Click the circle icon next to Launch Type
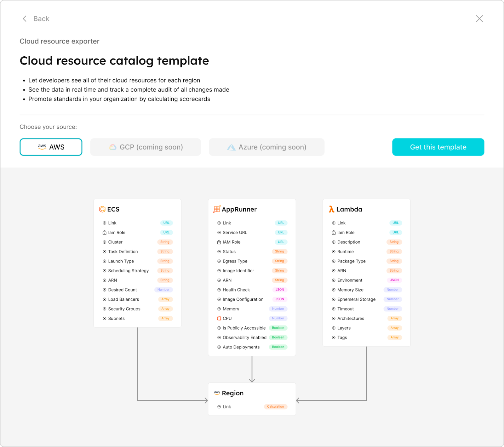 coord(104,261)
